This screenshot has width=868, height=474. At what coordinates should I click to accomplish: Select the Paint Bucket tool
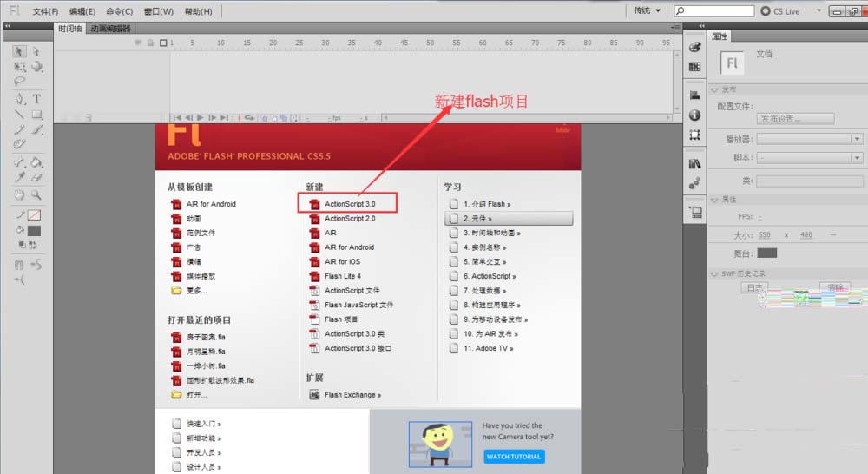click(x=36, y=162)
